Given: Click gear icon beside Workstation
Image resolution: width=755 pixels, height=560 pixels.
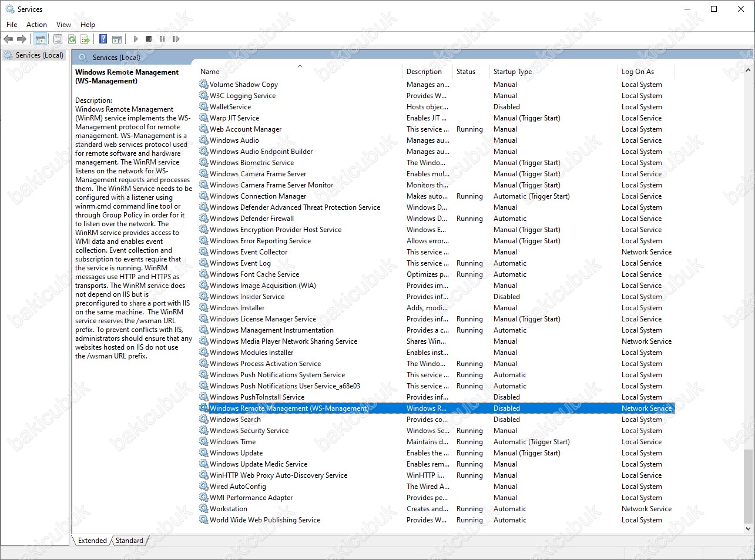Looking at the screenshot, I should [x=204, y=508].
